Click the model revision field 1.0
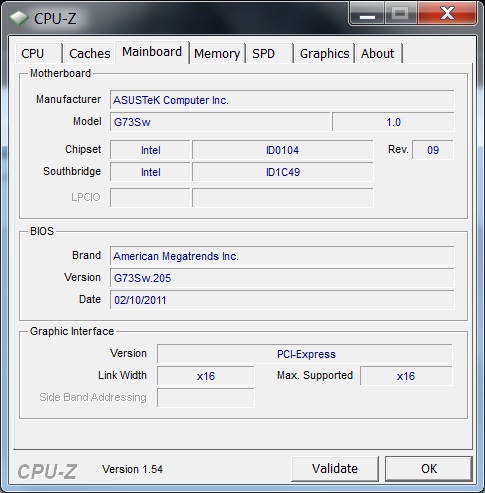 [393, 122]
